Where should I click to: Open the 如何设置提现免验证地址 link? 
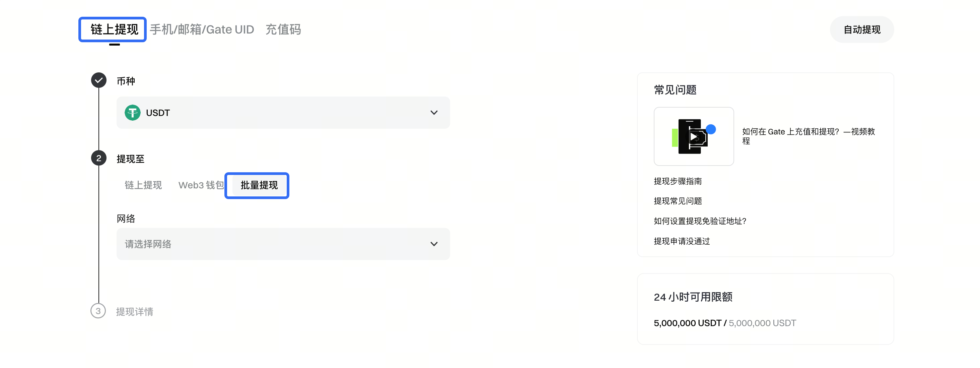pyautogui.click(x=700, y=221)
